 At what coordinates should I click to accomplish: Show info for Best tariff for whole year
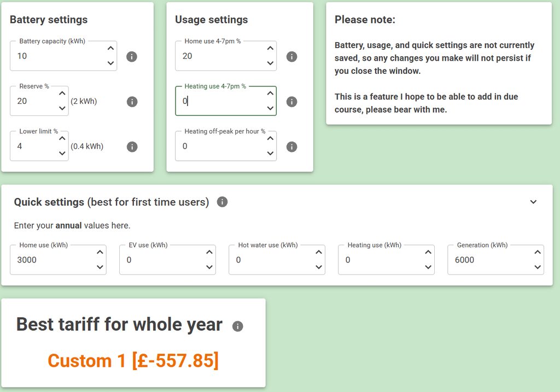point(237,326)
